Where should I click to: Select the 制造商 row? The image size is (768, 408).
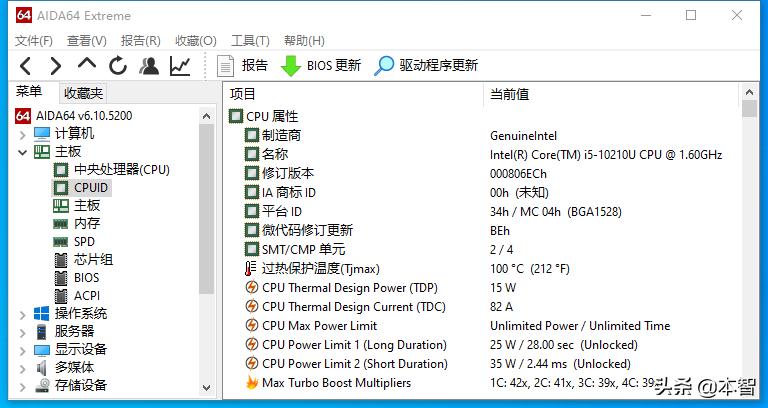click(273, 136)
